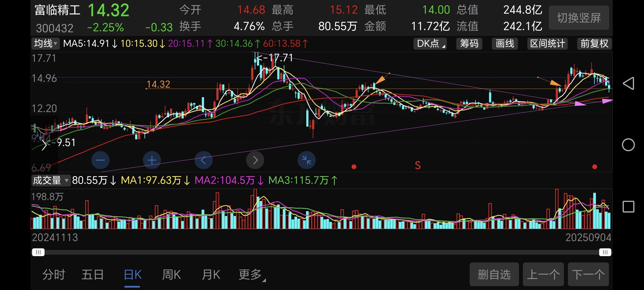Switch to the 五日 tab
The width and height of the screenshot is (644, 290).
coord(93,275)
